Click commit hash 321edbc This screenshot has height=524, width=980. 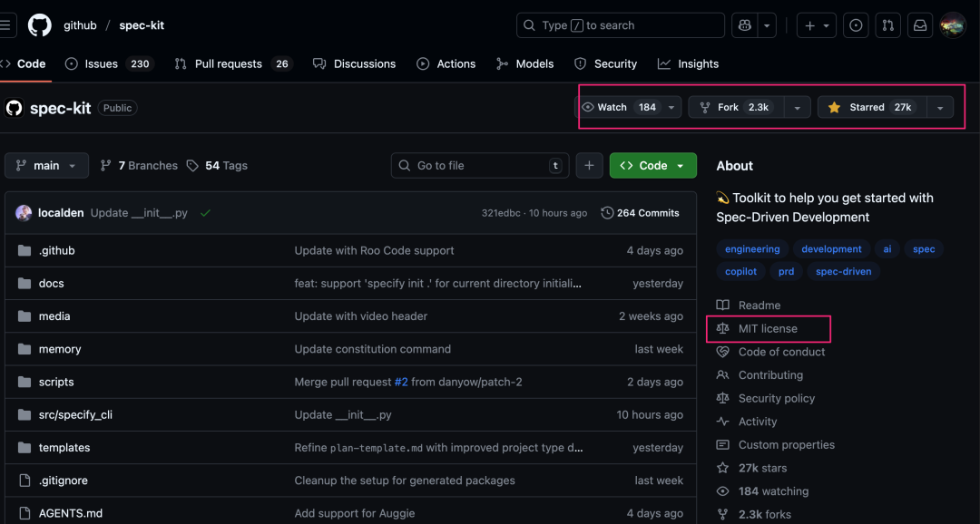coord(501,213)
